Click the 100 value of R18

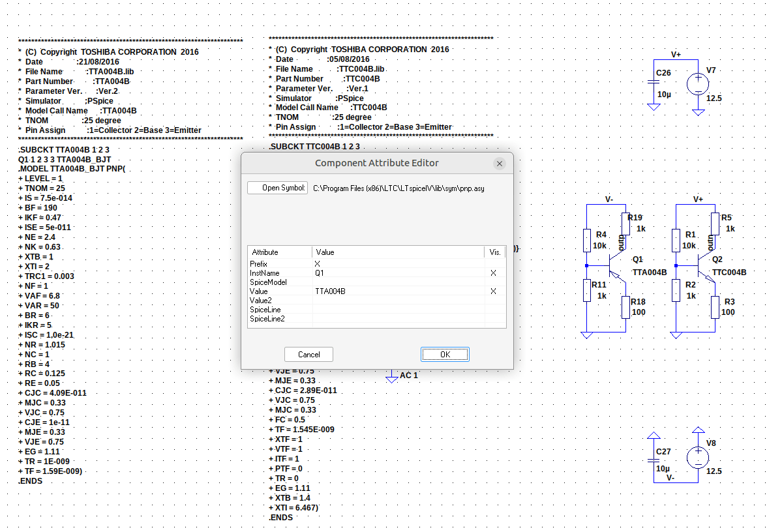(x=639, y=312)
